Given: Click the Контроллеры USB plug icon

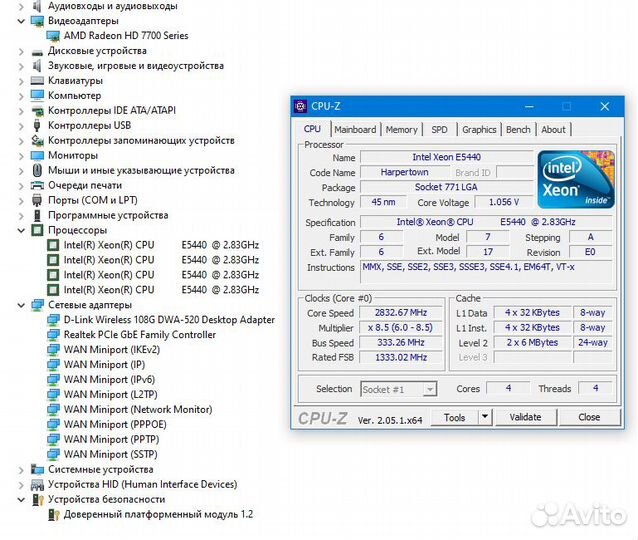Looking at the screenshot, I should point(37,125).
